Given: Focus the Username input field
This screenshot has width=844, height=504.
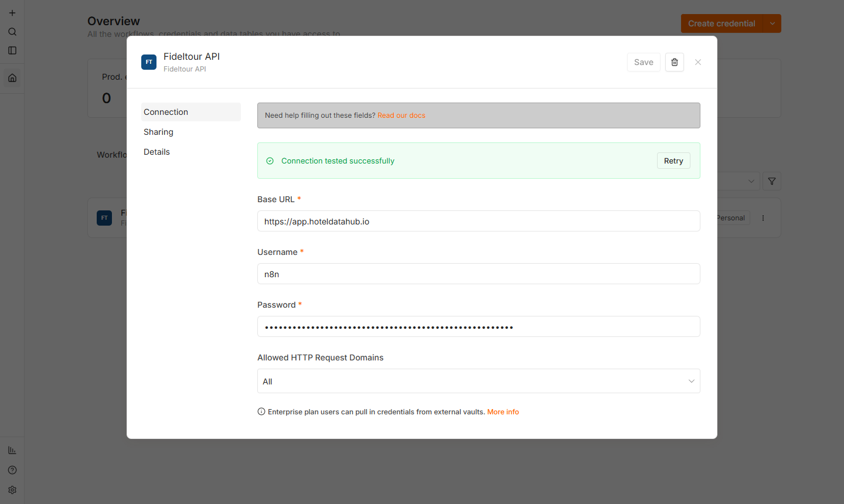Looking at the screenshot, I should pyautogui.click(x=479, y=274).
